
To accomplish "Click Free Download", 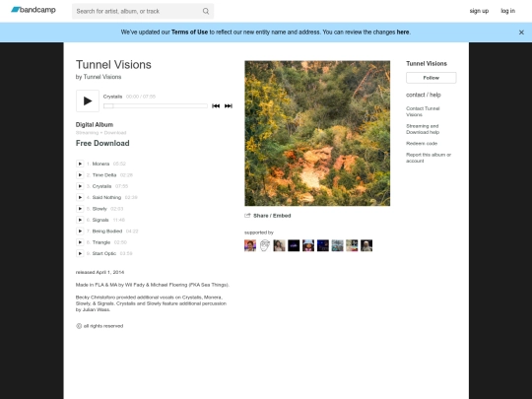I will click(102, 143).
